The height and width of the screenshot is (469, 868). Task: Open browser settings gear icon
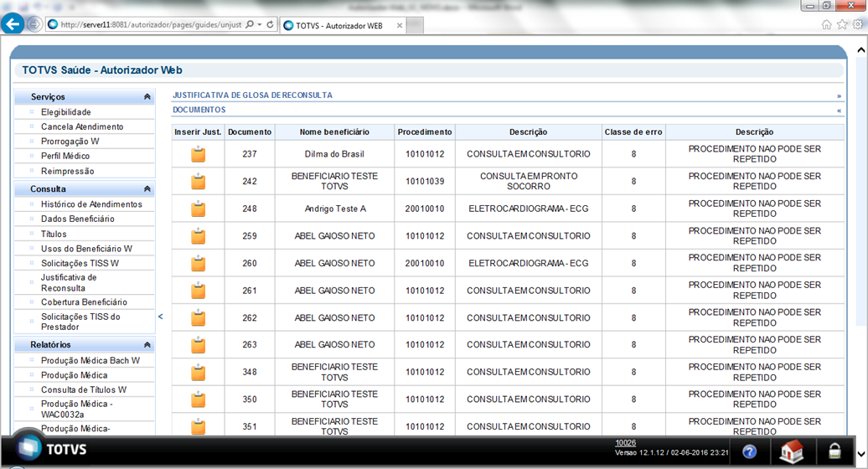(858, 24)
